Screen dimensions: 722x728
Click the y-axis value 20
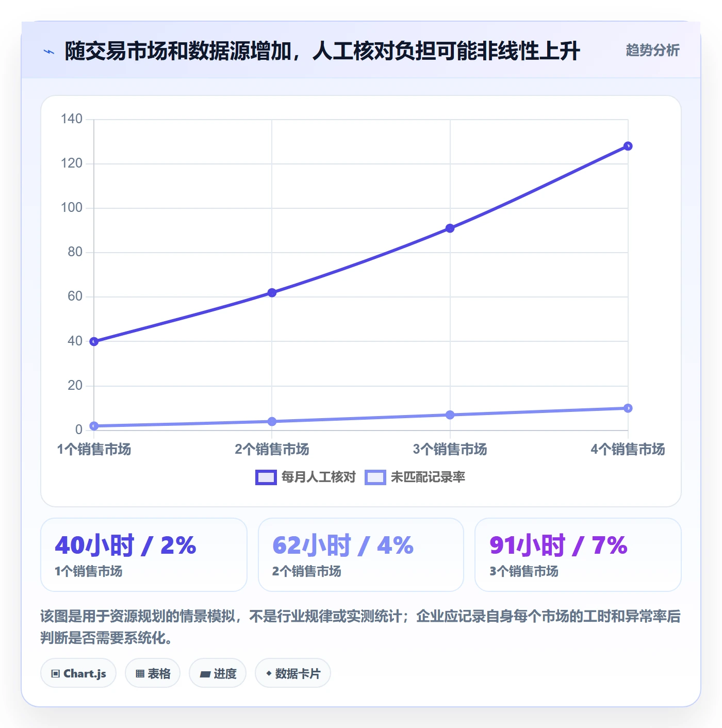pyautogui.click(x=75, y=386)
